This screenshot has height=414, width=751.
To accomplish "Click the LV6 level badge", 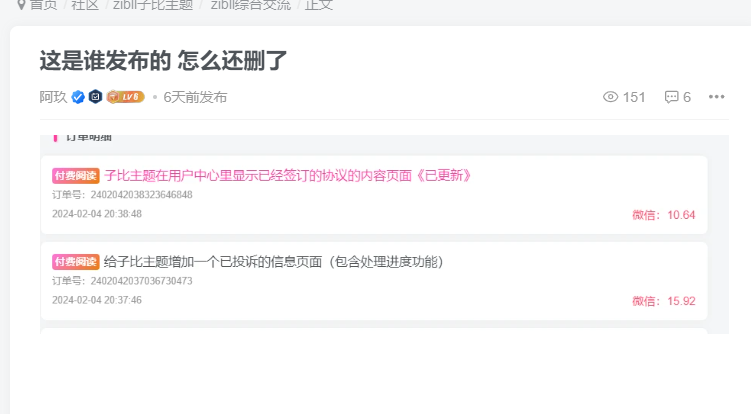I will pyautogui.click(x=125, y=97).
